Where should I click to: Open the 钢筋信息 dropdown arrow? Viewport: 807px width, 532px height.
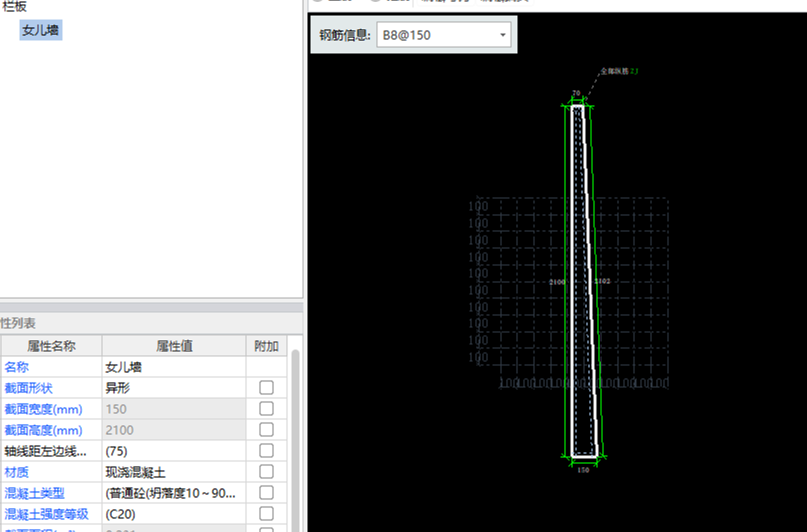click(x=502, y=35)
